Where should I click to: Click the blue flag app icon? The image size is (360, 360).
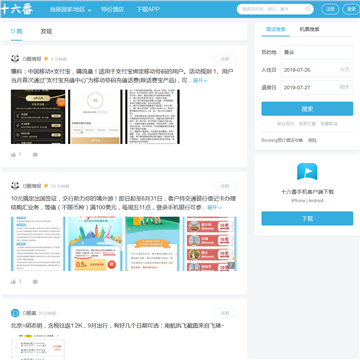pos(307,173)
